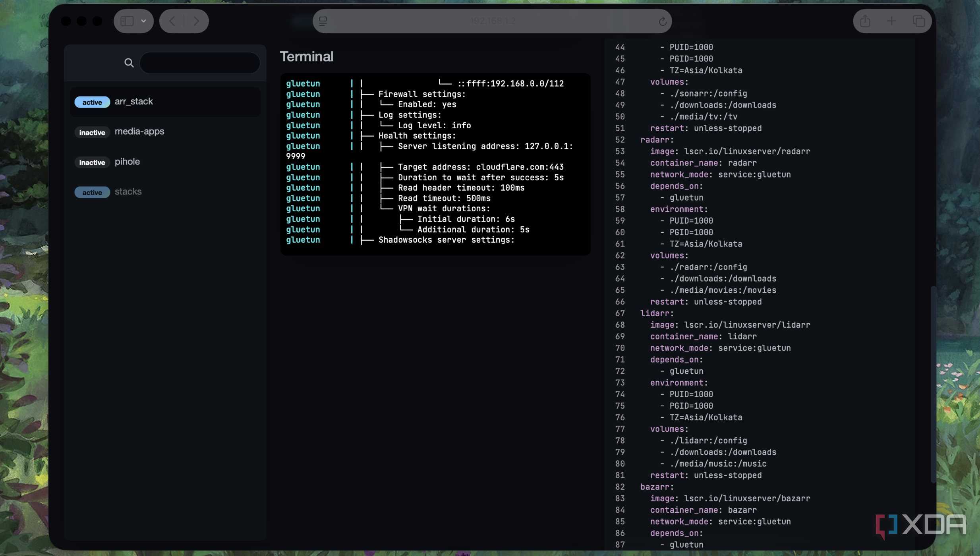980x556 pixels.
Task: Go forward with the forward arrow
Action: (x=196, y=21)
